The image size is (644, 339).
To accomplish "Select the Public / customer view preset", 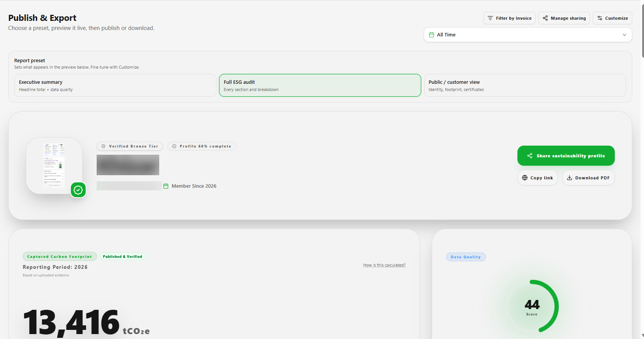I will click(x=525, y=85).
